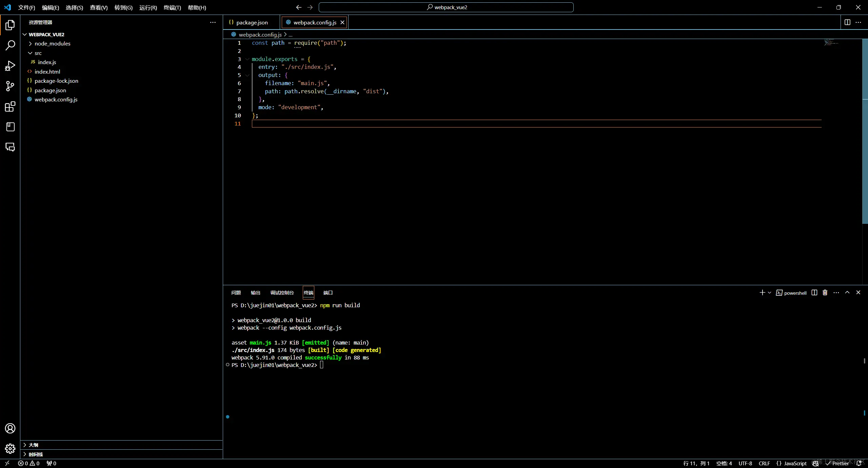Click the split editor right icon

pos(847,22)
